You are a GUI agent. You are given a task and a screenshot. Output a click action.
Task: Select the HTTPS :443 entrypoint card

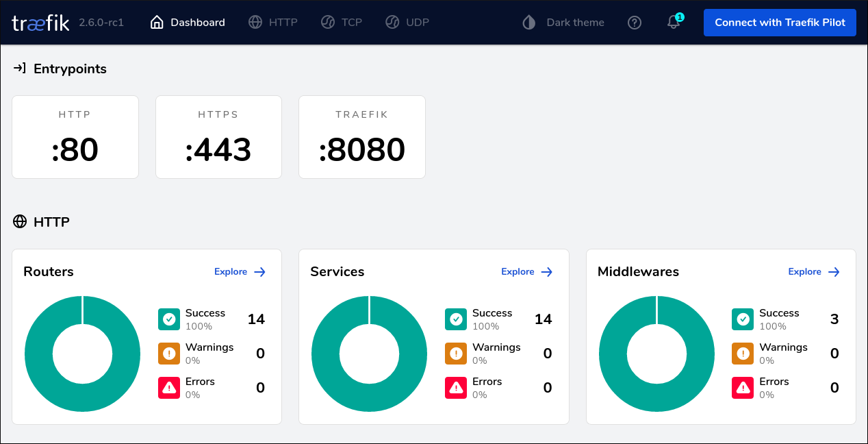[218, 137]
